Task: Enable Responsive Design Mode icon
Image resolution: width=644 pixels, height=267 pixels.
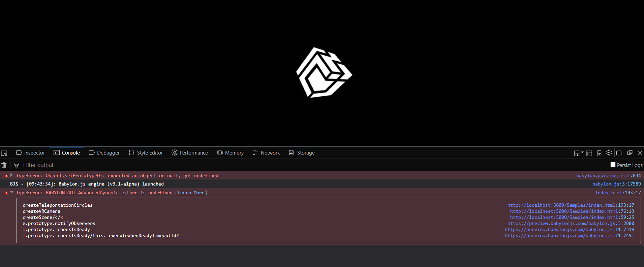Action: point(599,153)
